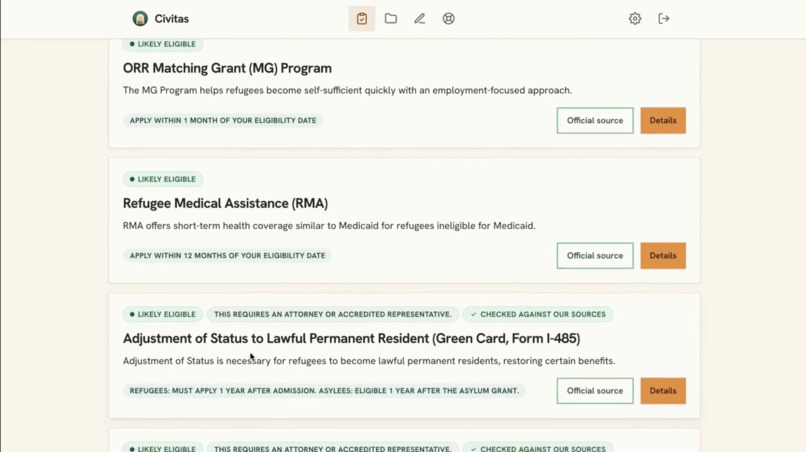Open settings gear icon
The width and height of the screenshot is (806, 452).
click(x=635, y=19)
